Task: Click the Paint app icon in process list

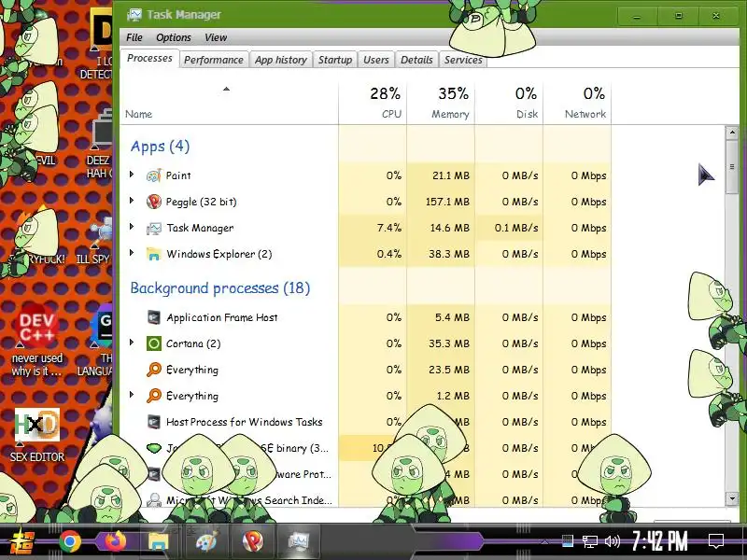Action: 154,175
